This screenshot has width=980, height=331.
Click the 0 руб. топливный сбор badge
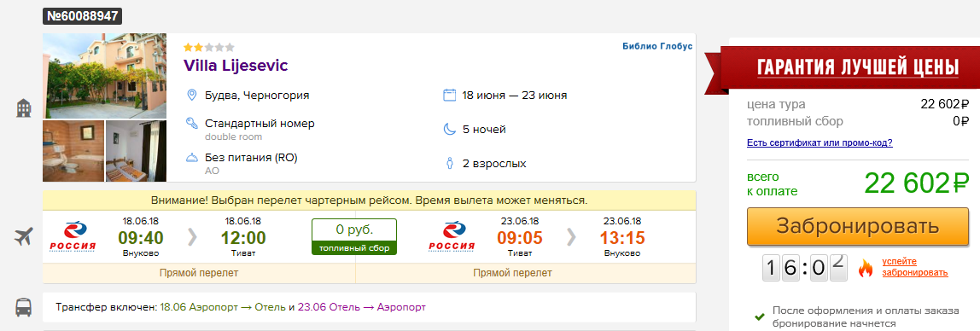(x=354, y=236)
